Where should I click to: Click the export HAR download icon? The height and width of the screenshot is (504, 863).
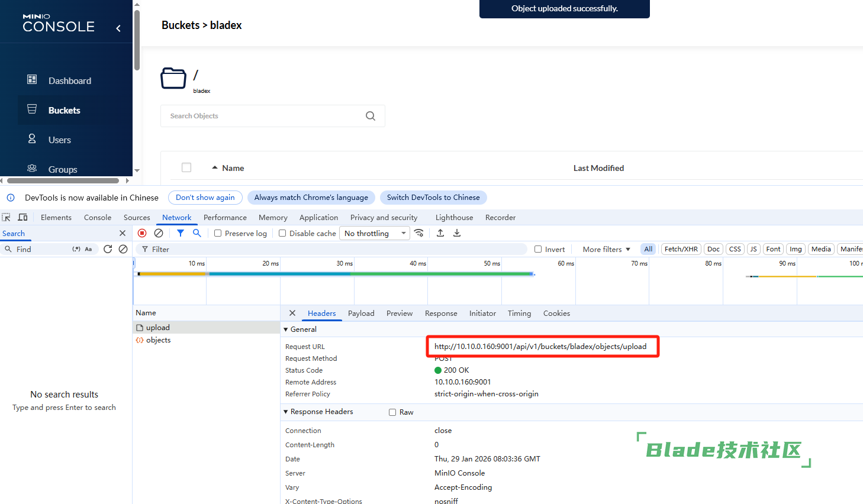(457, 233)
